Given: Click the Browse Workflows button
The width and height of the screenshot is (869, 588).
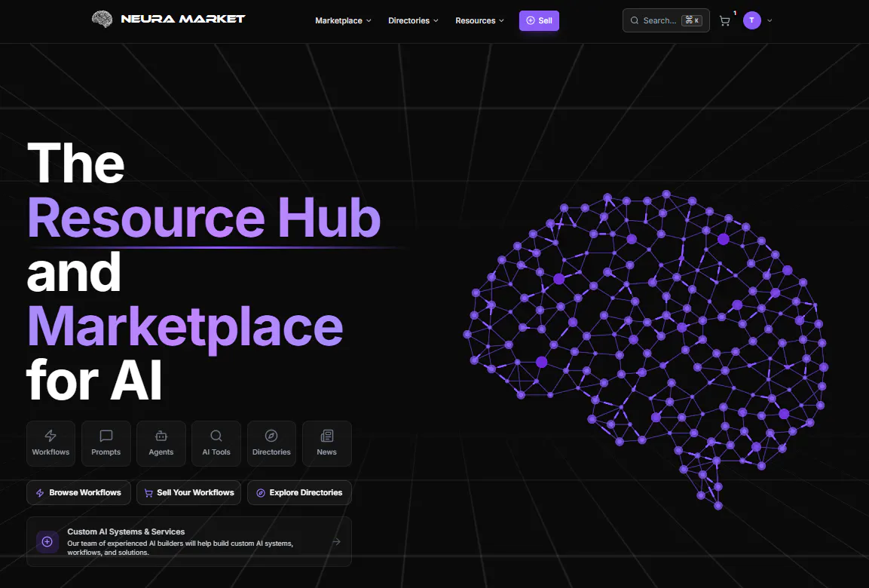Looking at the screenshot, I should 78,493.
